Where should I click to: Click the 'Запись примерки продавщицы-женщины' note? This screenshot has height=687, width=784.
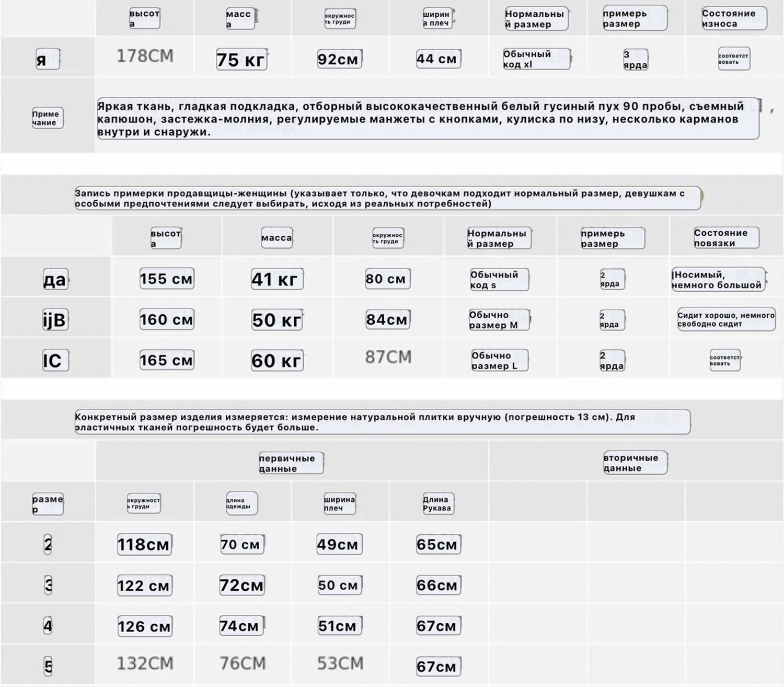click(387, 198)
